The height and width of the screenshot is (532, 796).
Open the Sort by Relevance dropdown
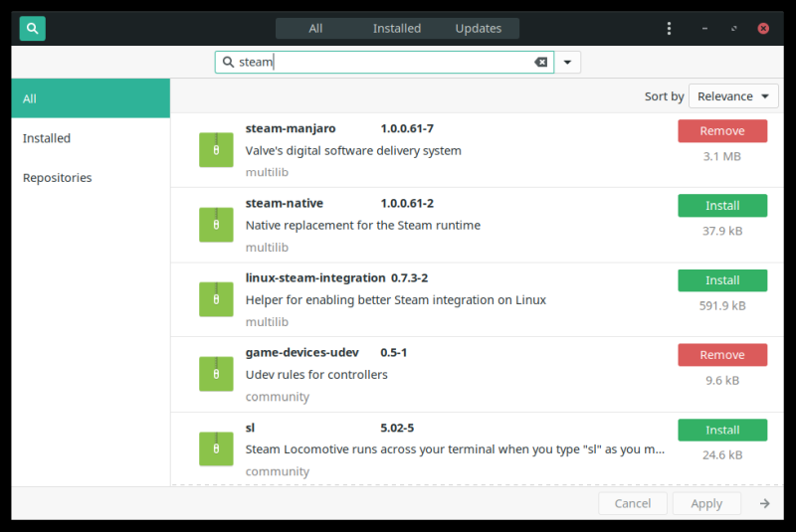[733, 96]
